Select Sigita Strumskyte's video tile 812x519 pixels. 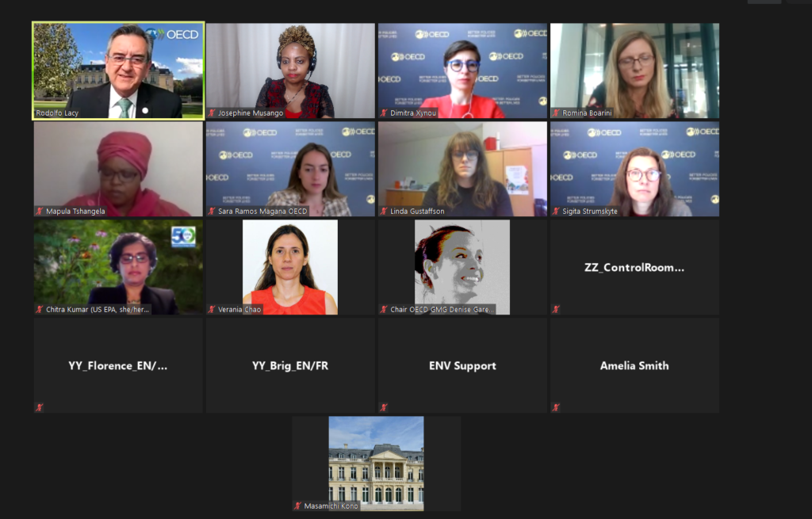pyautogui.click(x=635, y=169)
